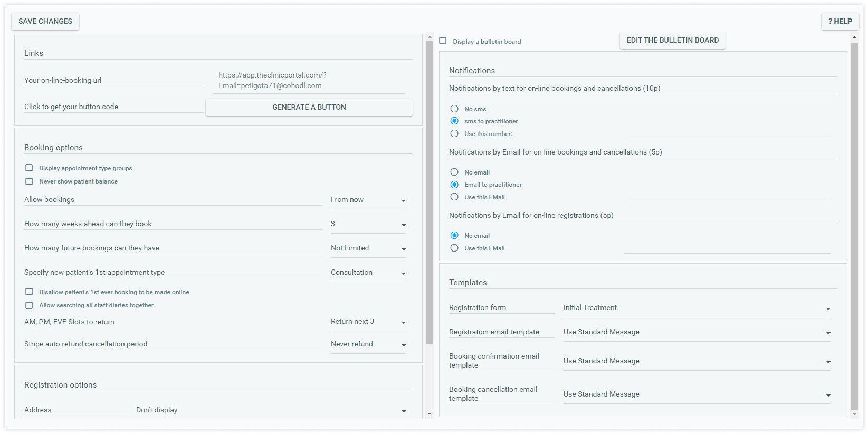Check Never show patient balance
Image resolution: width=868 pixels, height=434 pixels.
(x=29, y=181)
